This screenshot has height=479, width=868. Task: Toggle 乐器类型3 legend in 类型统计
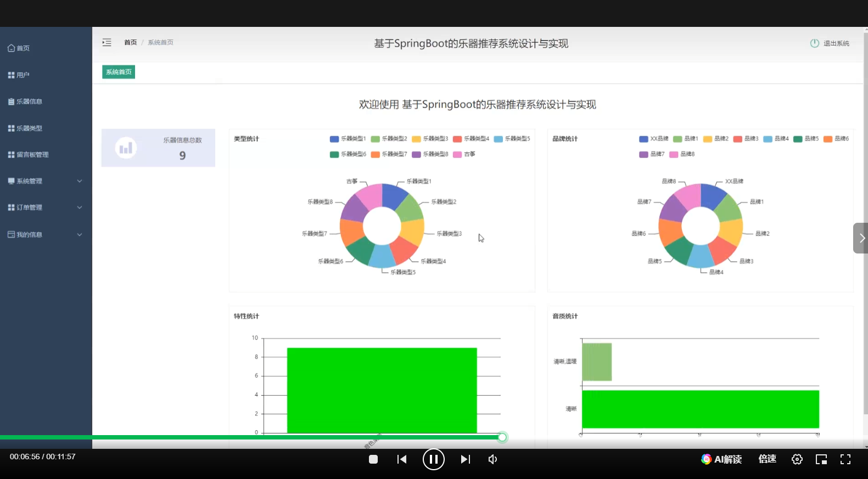430,139
